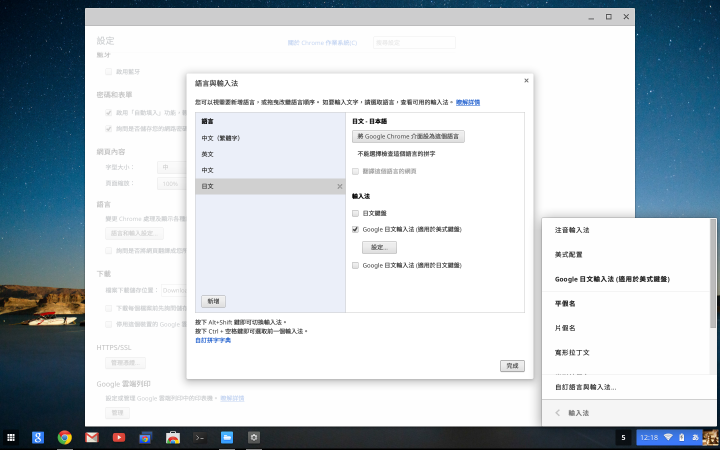Click the 完成 button
Image resolution: width=720 pixels, height=450 pixels.
pyautogui.click(x=512, y=366)
